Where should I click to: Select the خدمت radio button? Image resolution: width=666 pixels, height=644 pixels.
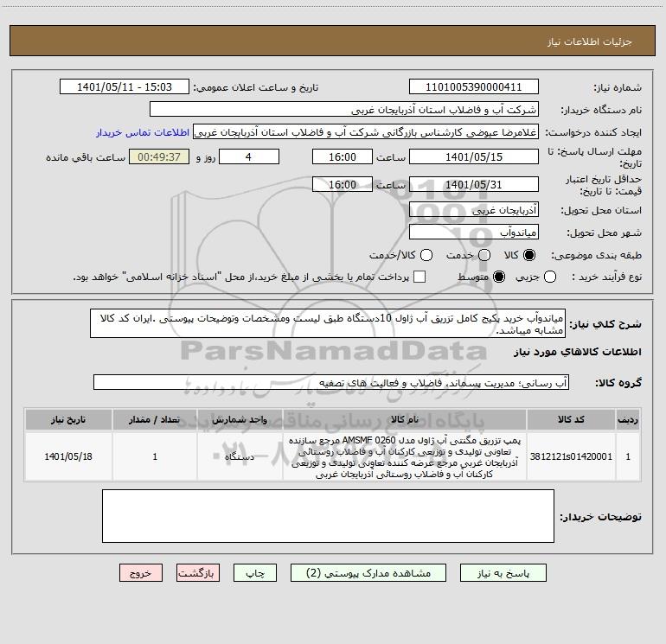point(484,255)
